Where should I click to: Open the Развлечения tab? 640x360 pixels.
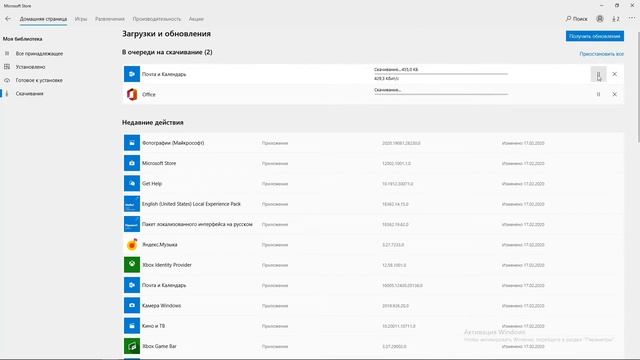110,19
